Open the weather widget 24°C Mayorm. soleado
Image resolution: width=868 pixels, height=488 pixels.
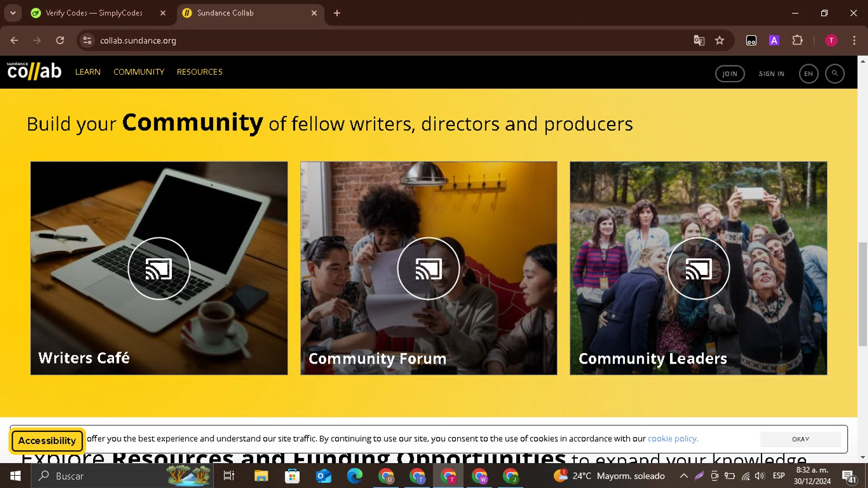[609, 476]
